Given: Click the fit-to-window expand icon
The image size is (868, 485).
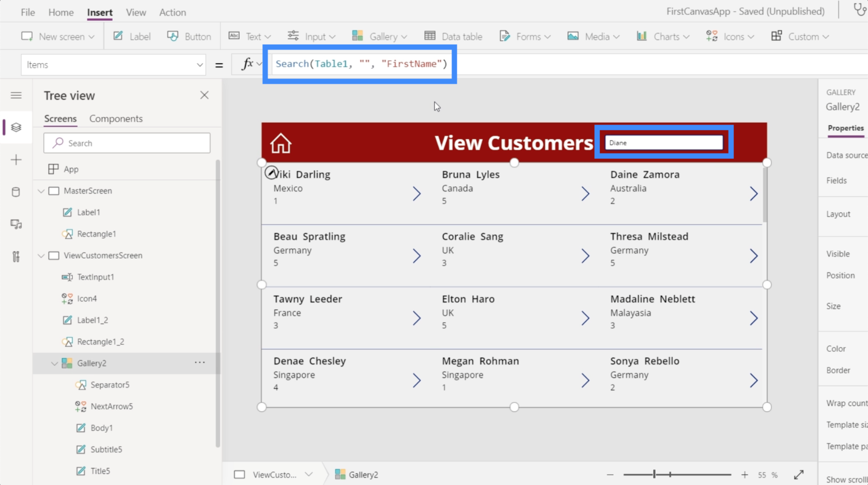Looking at the screenshot, I should coord(798,475).
